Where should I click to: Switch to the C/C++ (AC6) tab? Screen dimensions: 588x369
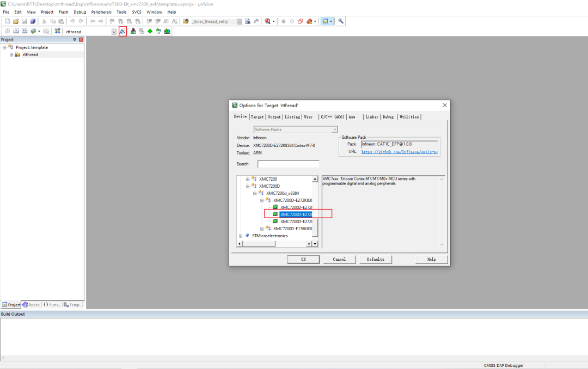click(332, 117)
